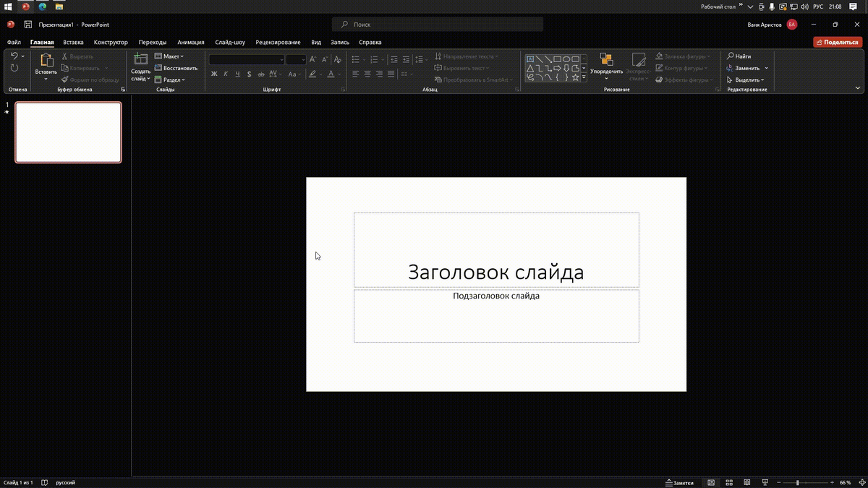Toggle Заметки notes pane in status bar
Screen dimensions: 868x488
pyautogui.click(x=679, y=482)
